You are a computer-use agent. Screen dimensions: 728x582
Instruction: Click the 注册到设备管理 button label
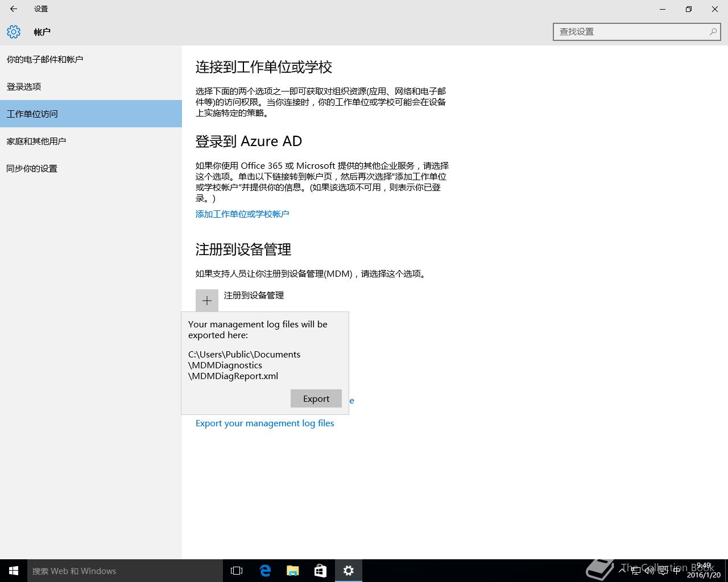pos(254,295)
